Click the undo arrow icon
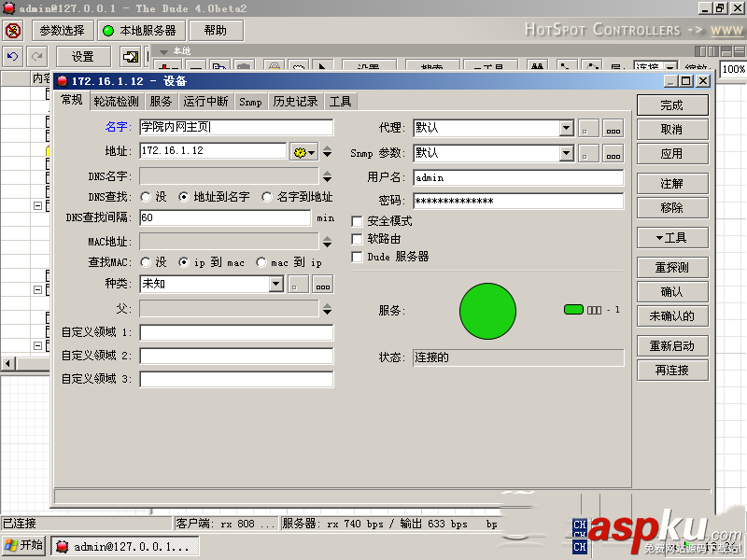 coord(12,57)
